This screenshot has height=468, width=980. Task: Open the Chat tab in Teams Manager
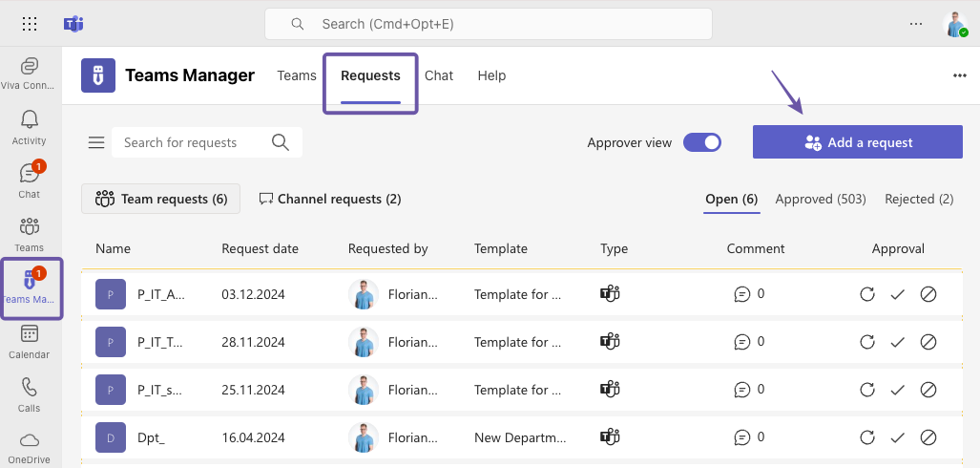click(439, 75)
